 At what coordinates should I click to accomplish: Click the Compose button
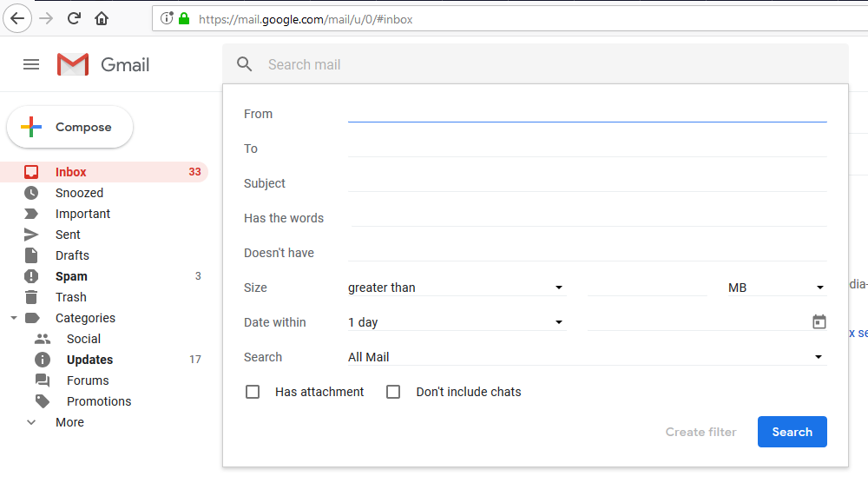(x=69, y=127)
